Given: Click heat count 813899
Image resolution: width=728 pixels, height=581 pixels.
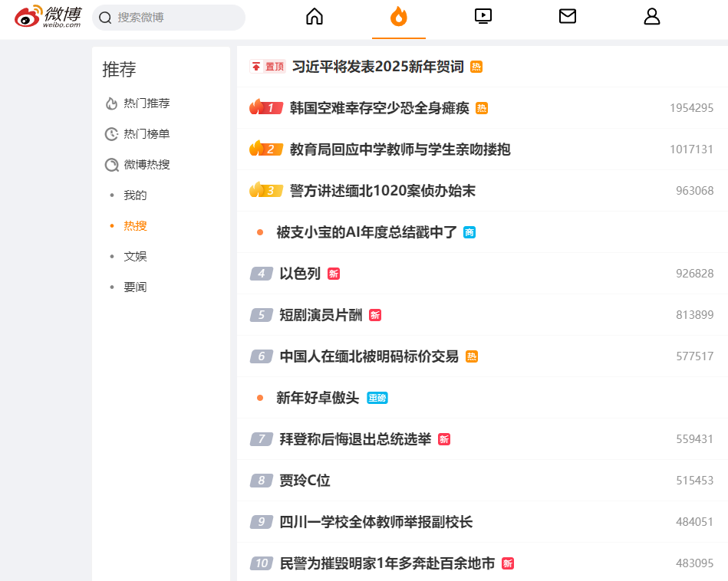Looking at the screenshot, I should [694, 315].
